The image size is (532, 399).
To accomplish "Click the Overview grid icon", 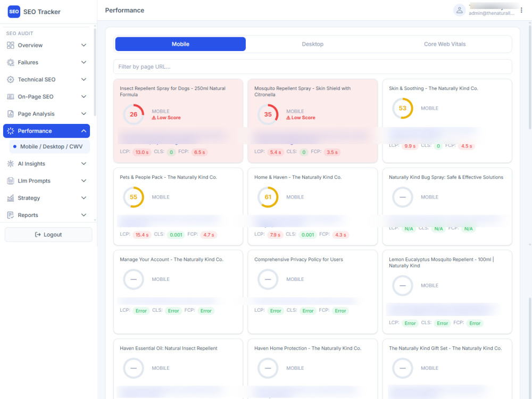I will click(11, 45).
